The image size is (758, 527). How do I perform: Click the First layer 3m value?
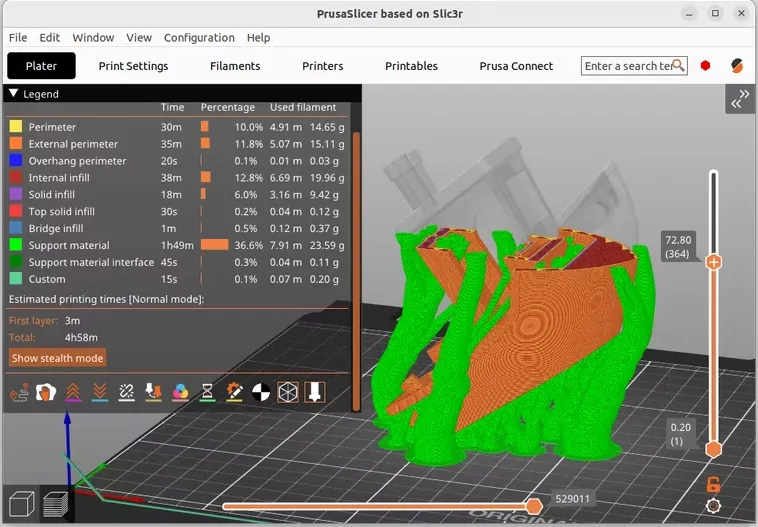73,321
